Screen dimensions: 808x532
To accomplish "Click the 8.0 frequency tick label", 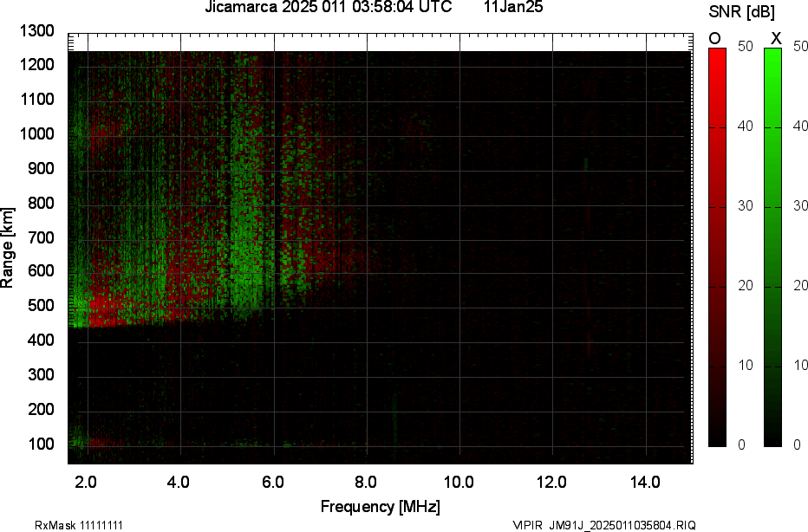I will [x=365, y=483].
